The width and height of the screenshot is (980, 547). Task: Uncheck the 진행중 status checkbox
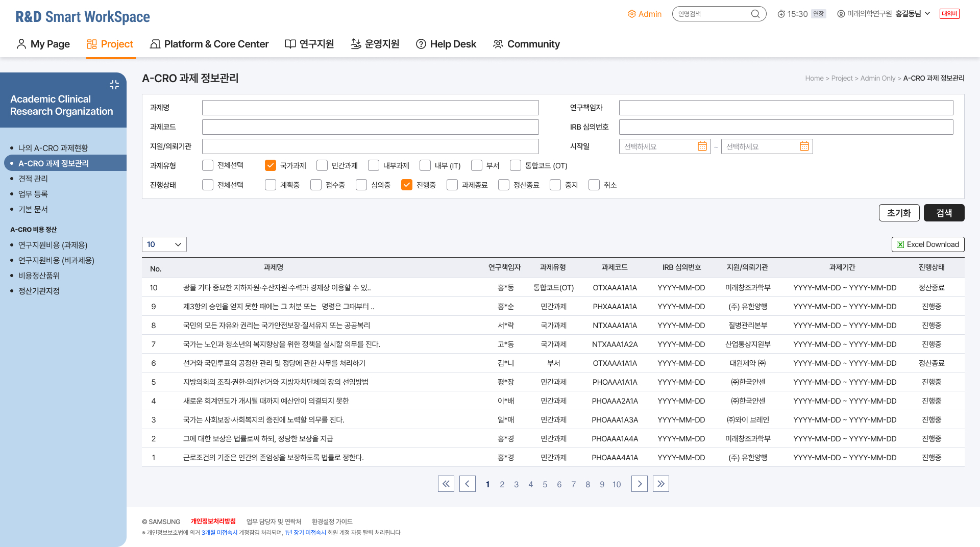tap(407, 185)
